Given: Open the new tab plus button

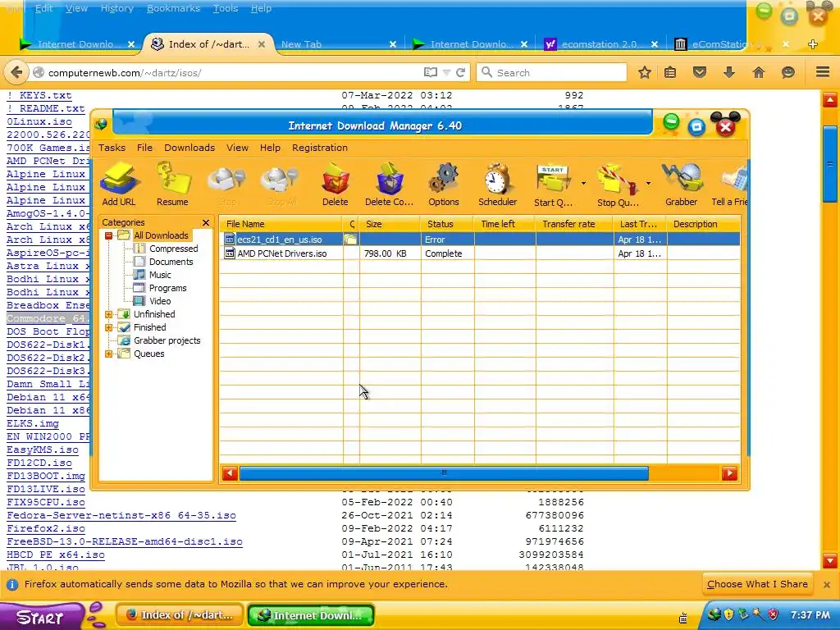Looking at the screenshot, I should pos(813,44).
